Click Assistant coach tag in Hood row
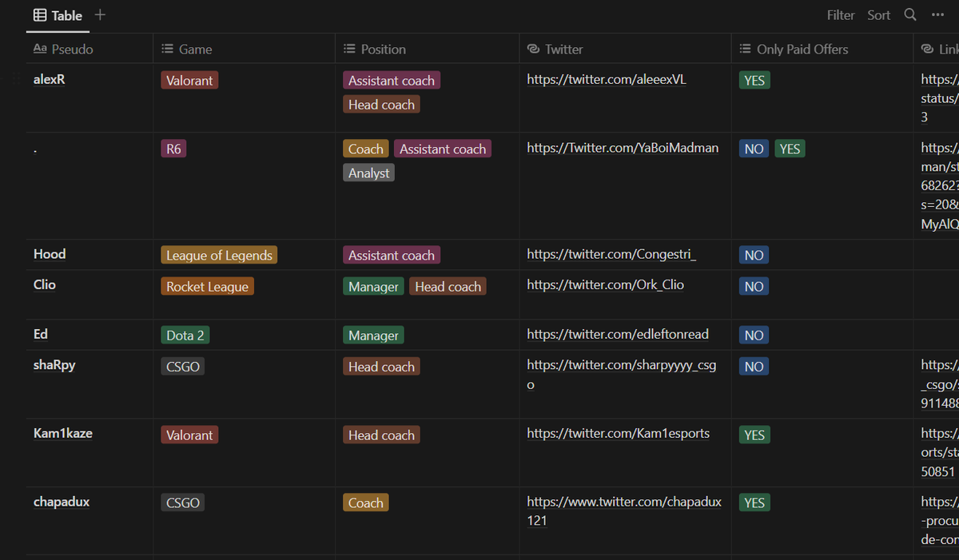The image size is (959, 560). click(392, 256)
